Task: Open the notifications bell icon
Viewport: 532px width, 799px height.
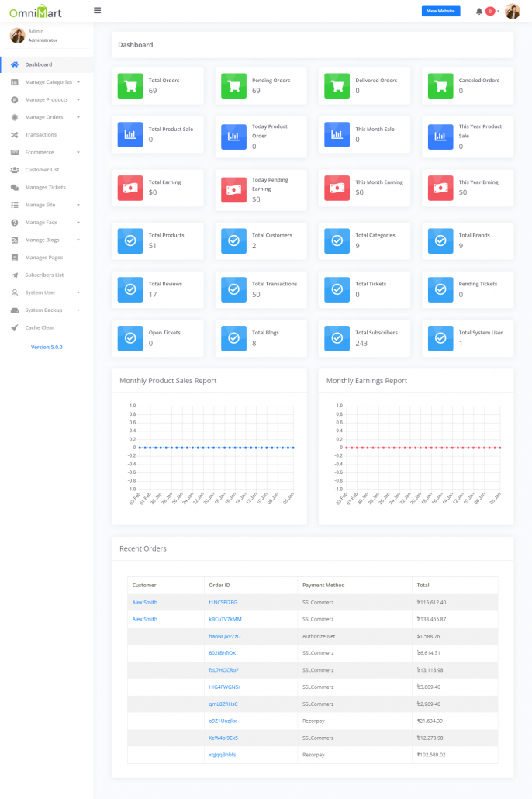Action: (x=479, y=12)
